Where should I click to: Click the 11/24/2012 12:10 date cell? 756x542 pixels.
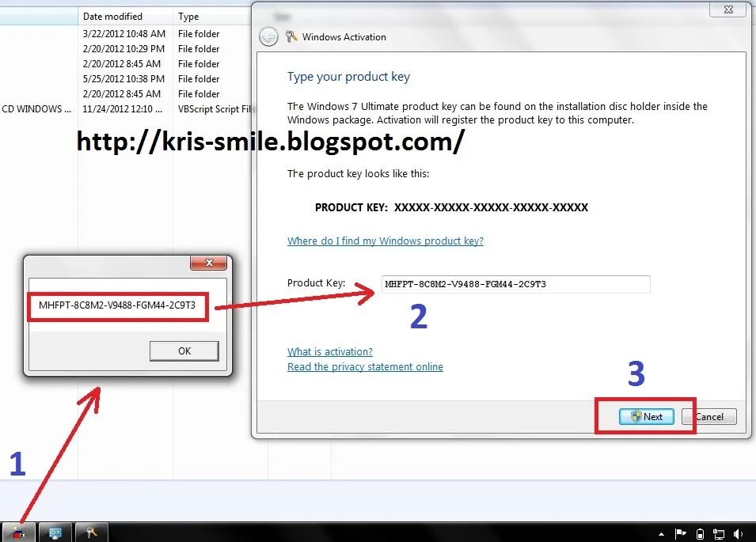tap(123, 109)
